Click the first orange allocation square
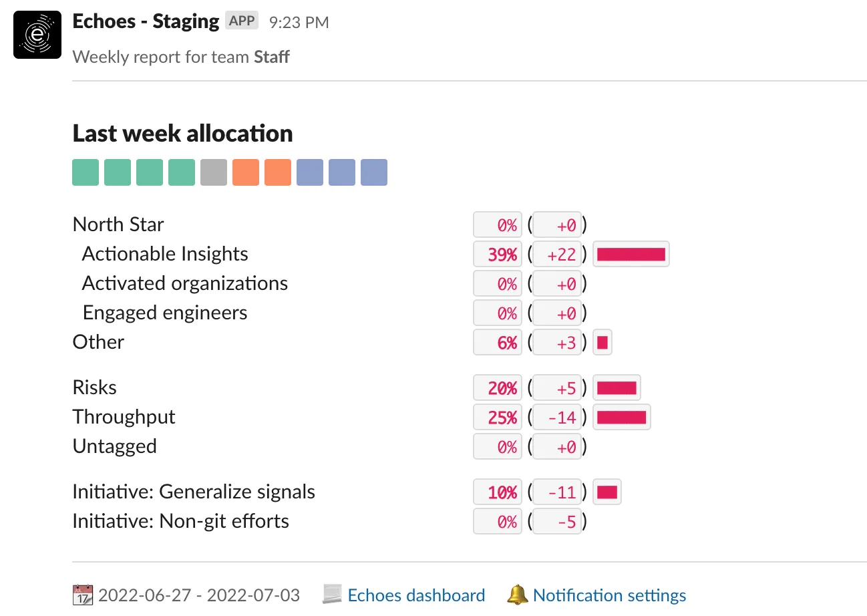This screenshot has width=867, height=616. 246,172
